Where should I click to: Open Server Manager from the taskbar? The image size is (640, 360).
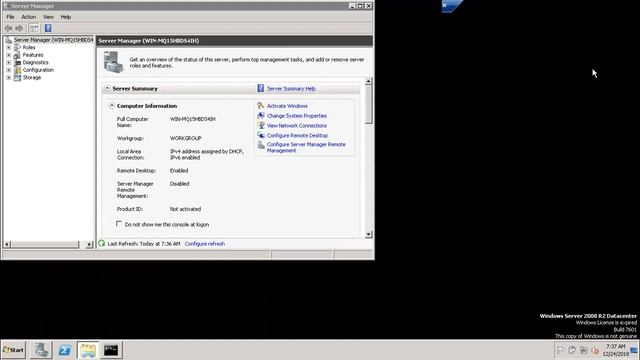[x=41, y=350]
